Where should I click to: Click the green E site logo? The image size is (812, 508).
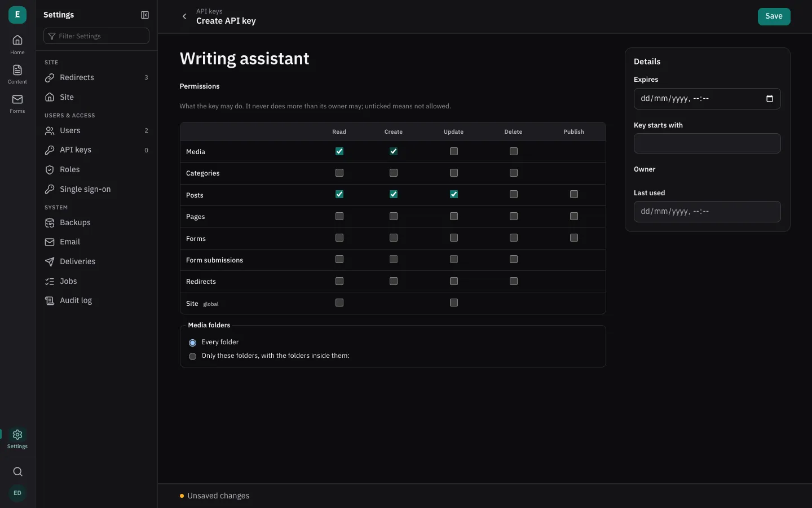(17, 15)
